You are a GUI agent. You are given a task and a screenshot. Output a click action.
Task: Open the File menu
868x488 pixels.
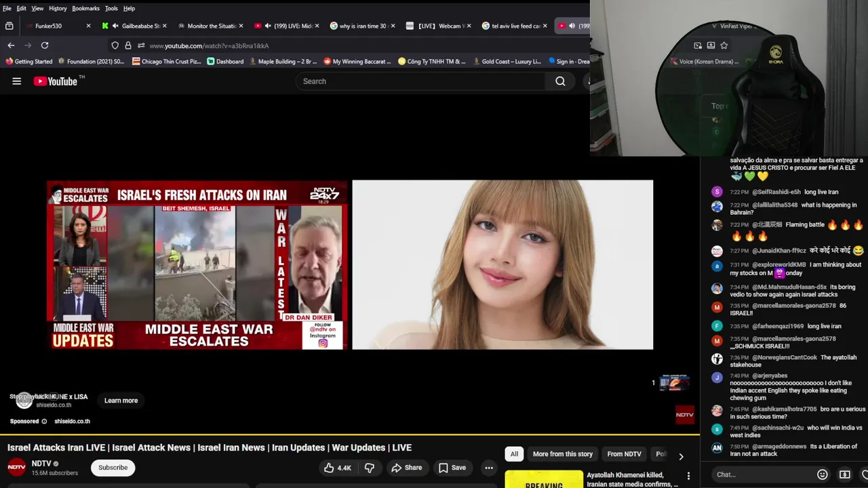(7, 8)
